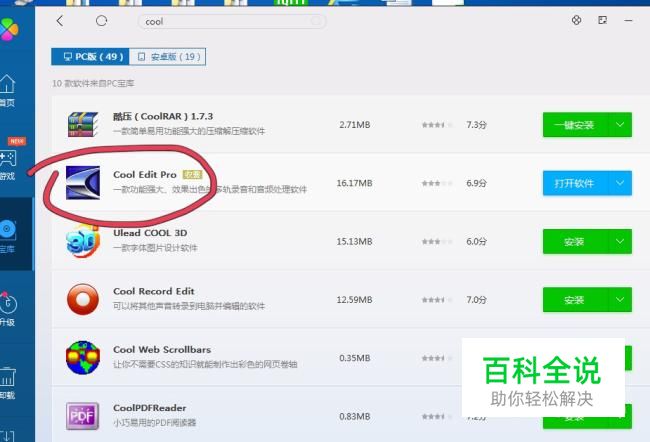Install Cool Record Edit
This screenshot has width=650, height=442.
(575, 300)
